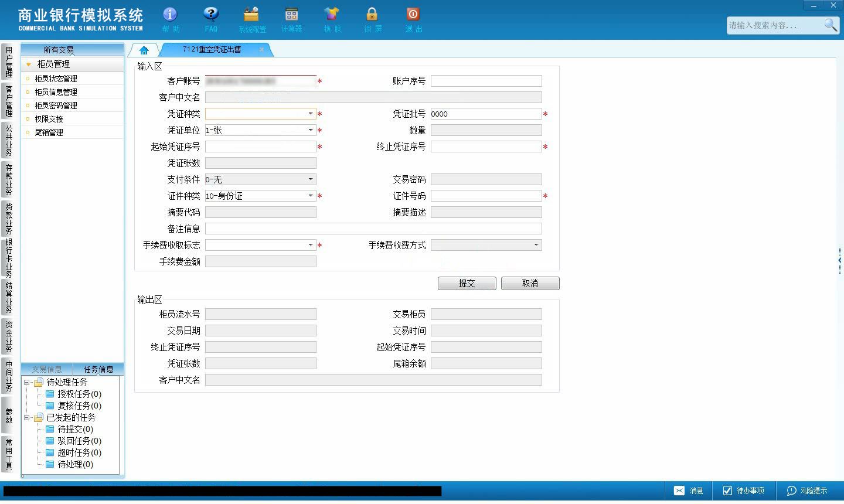
Task: Click the 锁屏 padlock icon
Action: point(372,14)
